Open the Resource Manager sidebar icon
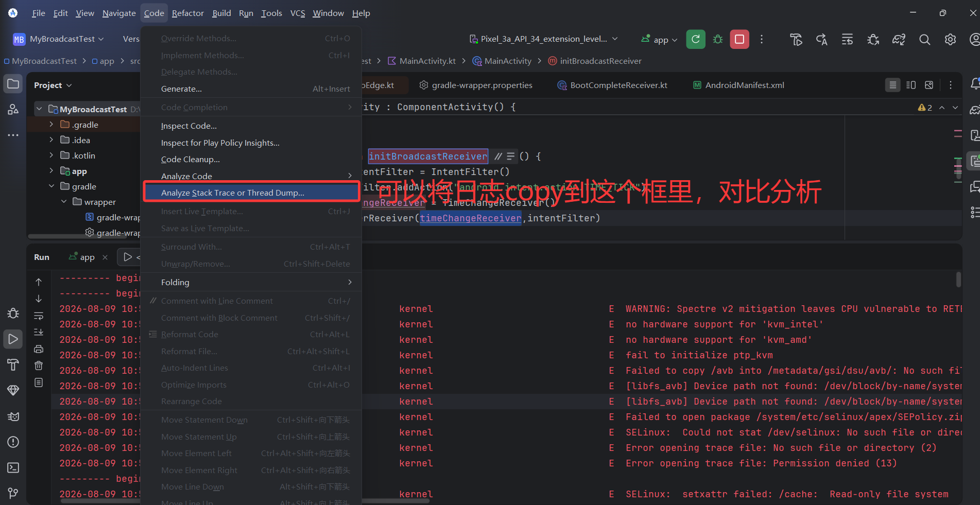This screenshot has width=980, height=505. [13, 109]
